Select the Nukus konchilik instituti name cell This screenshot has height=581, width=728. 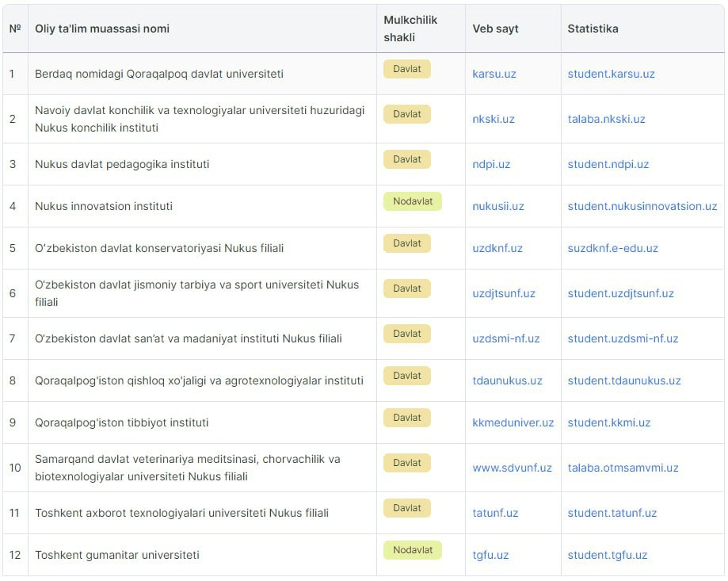(x=202, y=119)
